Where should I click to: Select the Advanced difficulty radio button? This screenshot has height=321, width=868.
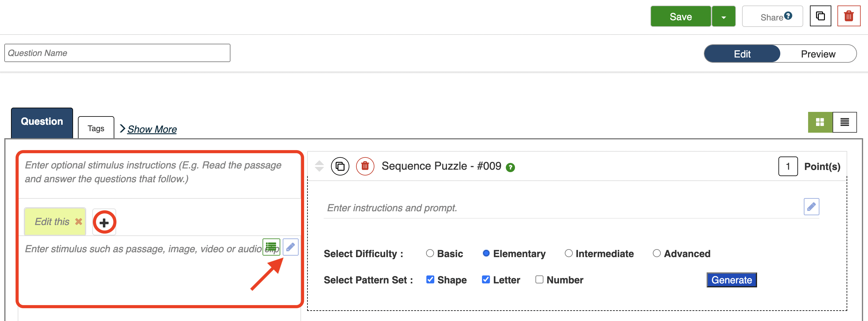[657, 253]
